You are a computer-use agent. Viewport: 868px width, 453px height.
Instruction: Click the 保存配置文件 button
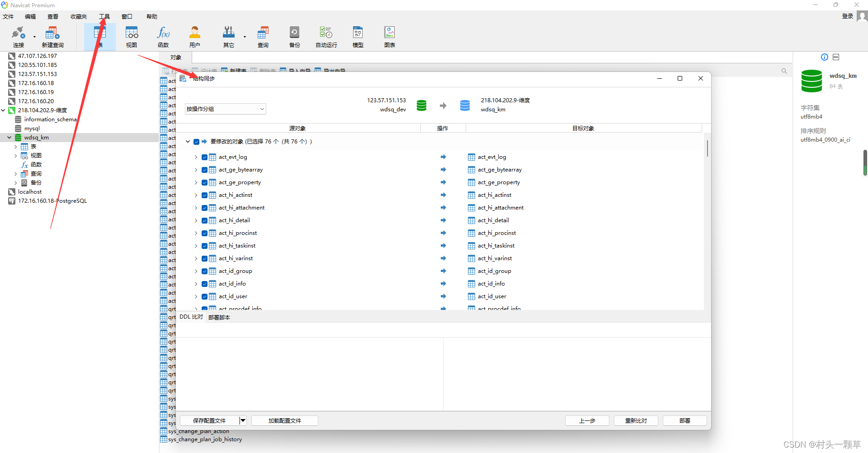[x=209, y=421]
